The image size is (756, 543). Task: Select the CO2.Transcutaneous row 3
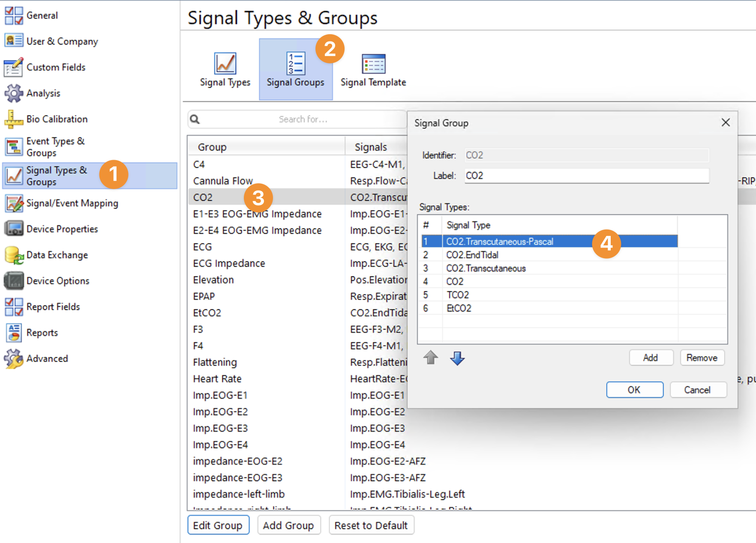549,268
